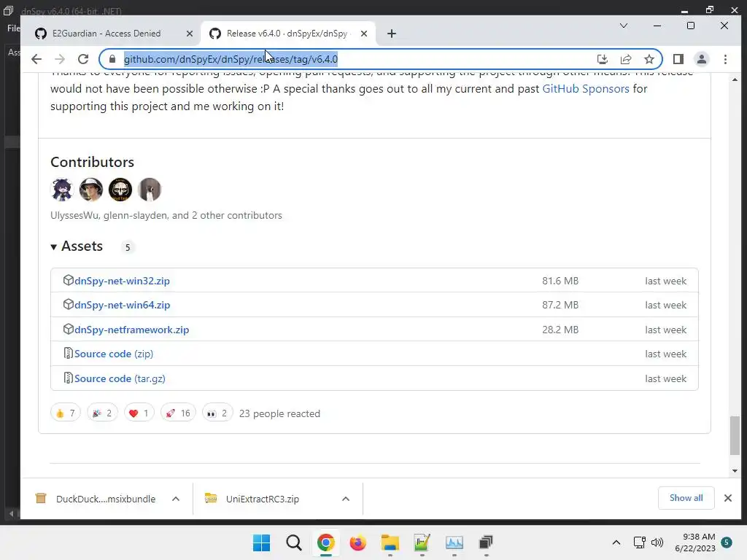Toggle eyes reaction with 2

click(217, 413)
